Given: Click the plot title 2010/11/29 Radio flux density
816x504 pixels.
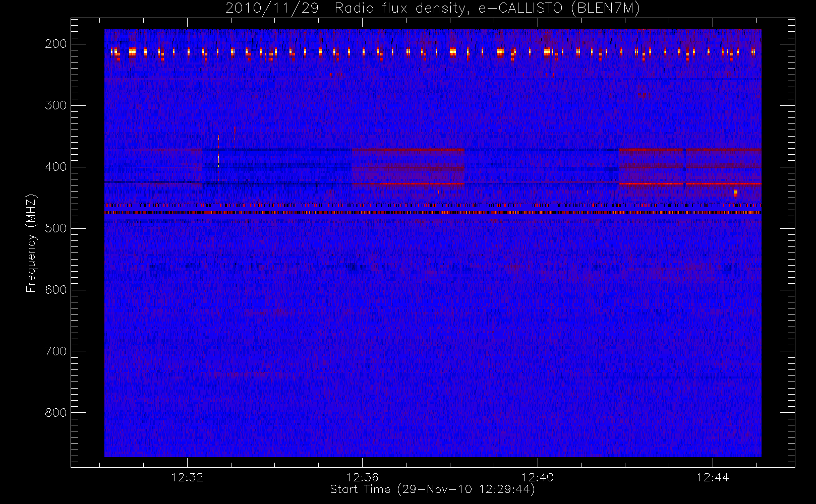Looking at the screenshot, I should (432, 9).
